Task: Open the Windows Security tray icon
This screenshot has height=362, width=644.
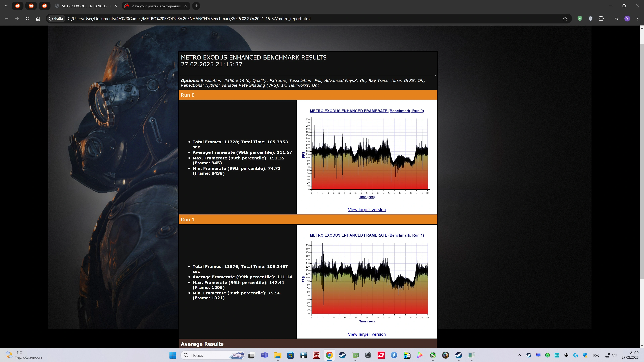Action: click(x=585, y=355)
